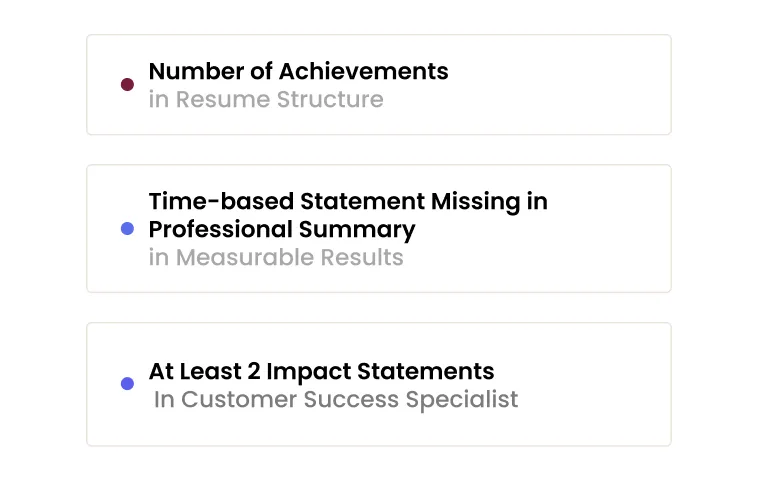
Task: Select the 'in Measurable Results' subtitle
Action: (276, 257)
